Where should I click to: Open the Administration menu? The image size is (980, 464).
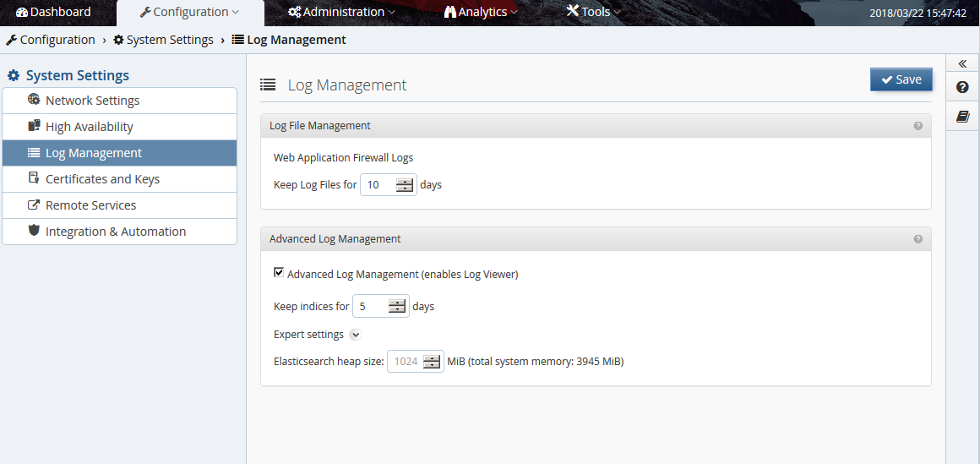coord(341,12)
